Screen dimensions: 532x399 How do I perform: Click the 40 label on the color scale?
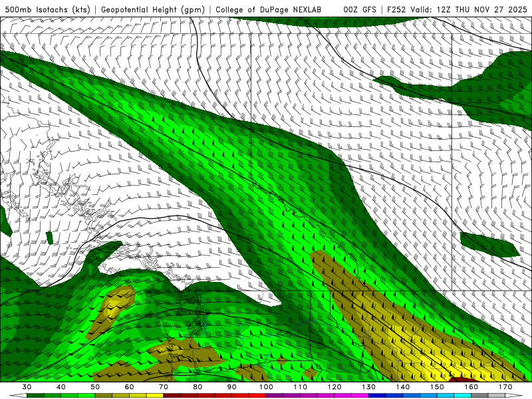(61, 387)
